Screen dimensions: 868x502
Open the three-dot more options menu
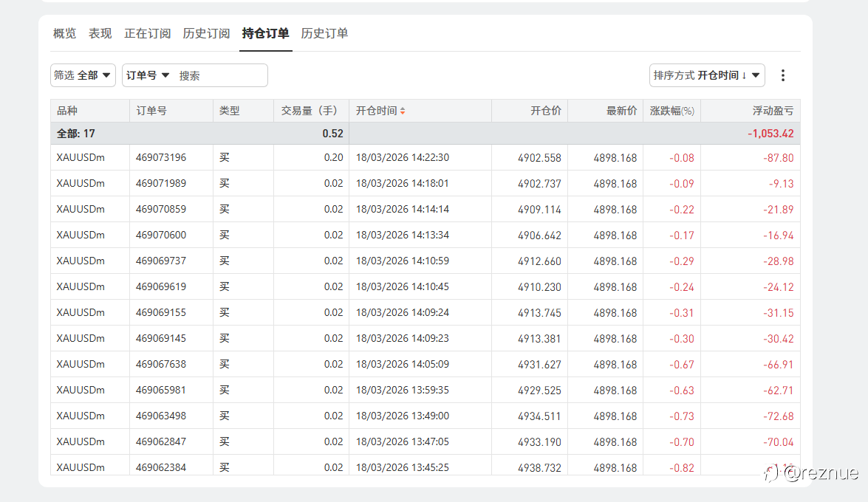783,75
